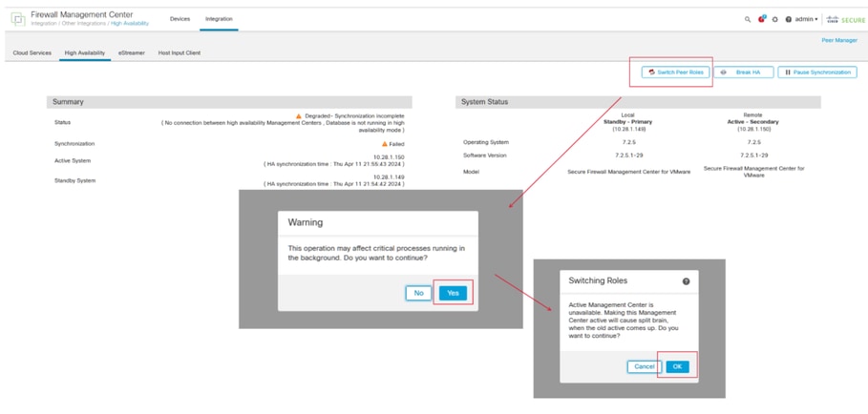Click the Warning dialog title
Viewport: 868px width, 414px height.
305,223
